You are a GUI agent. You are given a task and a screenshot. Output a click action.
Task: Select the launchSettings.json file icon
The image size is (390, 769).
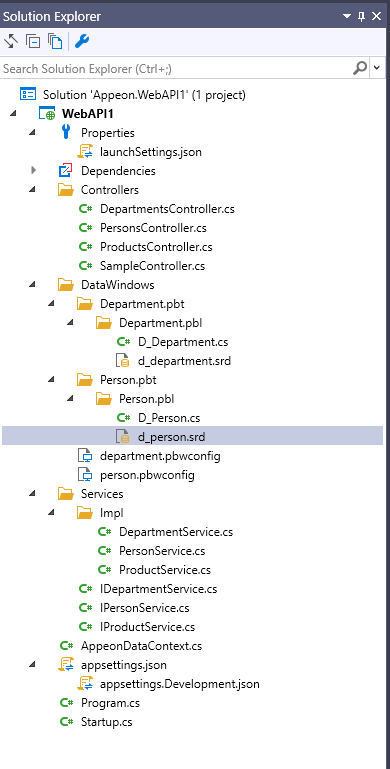(85, 152)
